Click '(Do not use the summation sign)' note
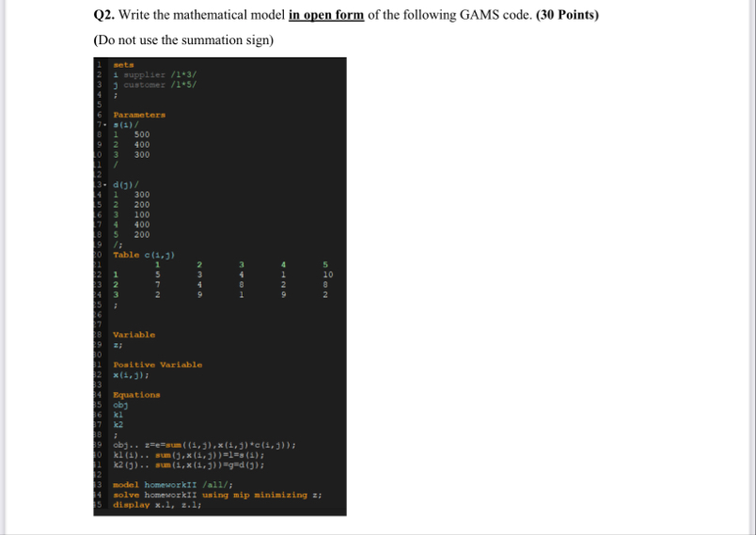This screenshot has height=535, width=756. point(183,40)
